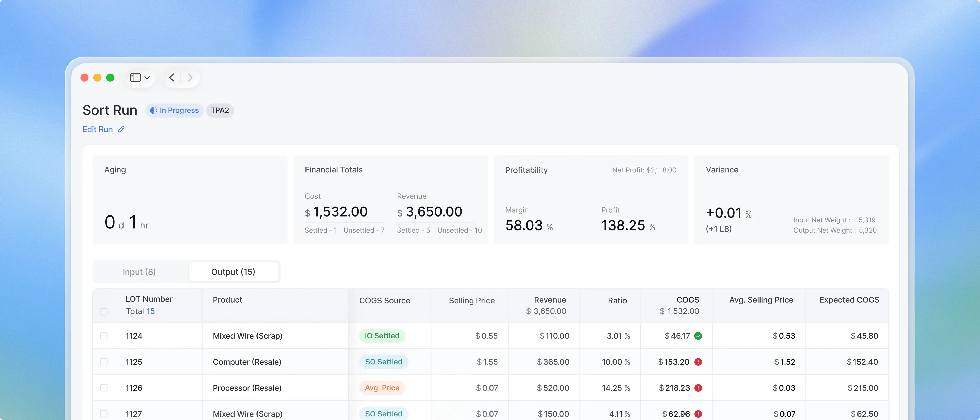Click the In Progress status badge

[x=174, y=110]
